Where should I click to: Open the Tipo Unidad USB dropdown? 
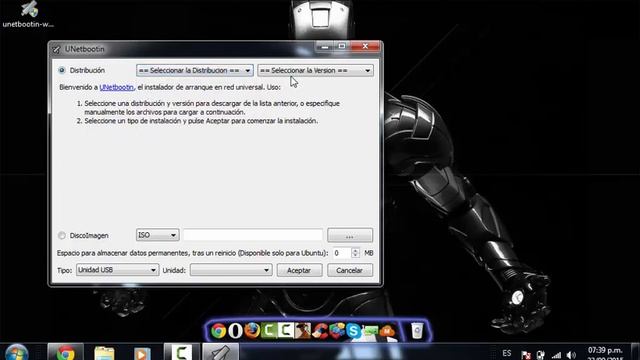(x=118, y=270)
